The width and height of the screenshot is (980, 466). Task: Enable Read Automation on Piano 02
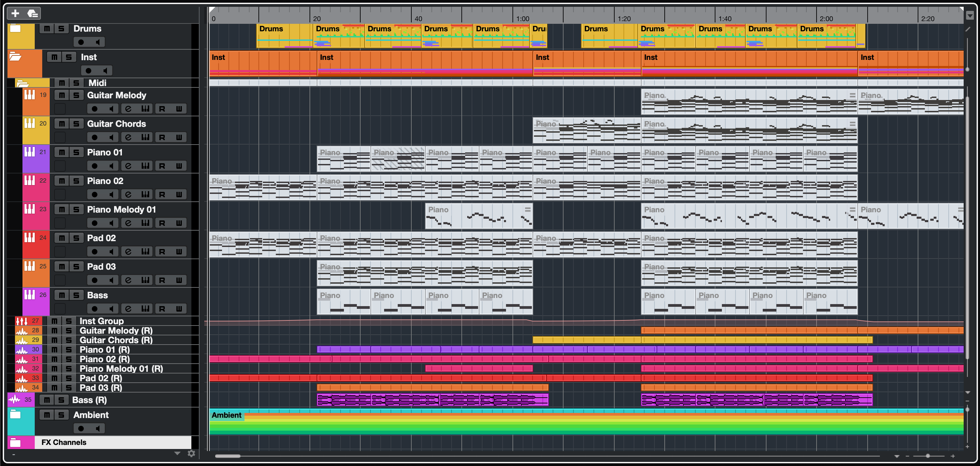coord(162,194)
